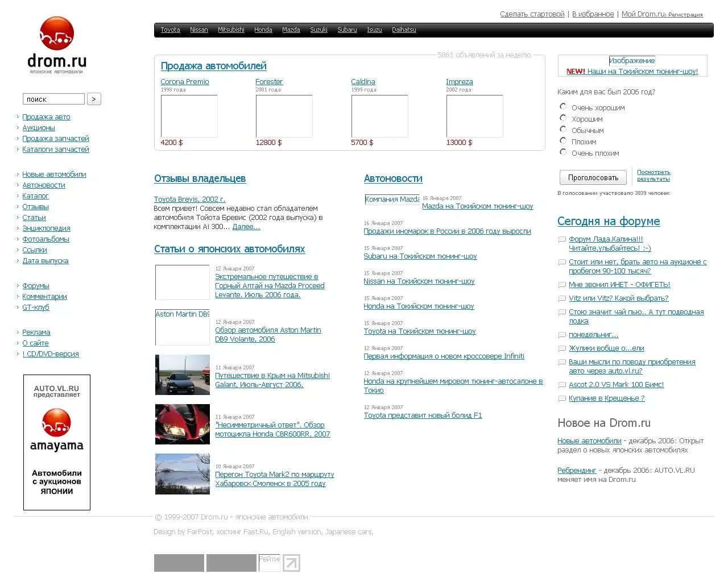
Task: Open Фотоальбомы in sidebar
Action: (x=45, y=239)
